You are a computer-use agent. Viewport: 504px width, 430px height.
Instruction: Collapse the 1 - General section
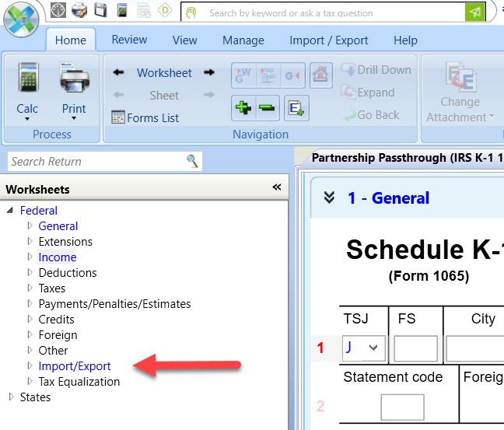(328, 198)
